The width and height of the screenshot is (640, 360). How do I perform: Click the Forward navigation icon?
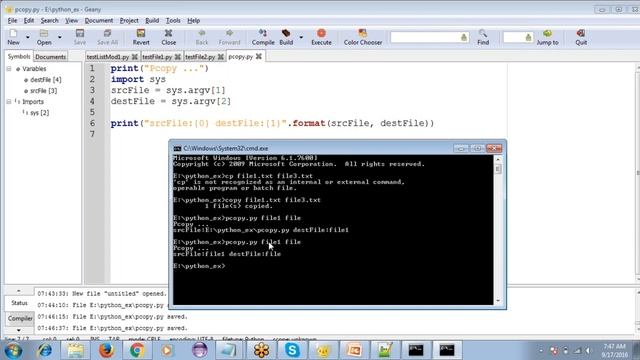pos(229,37)
